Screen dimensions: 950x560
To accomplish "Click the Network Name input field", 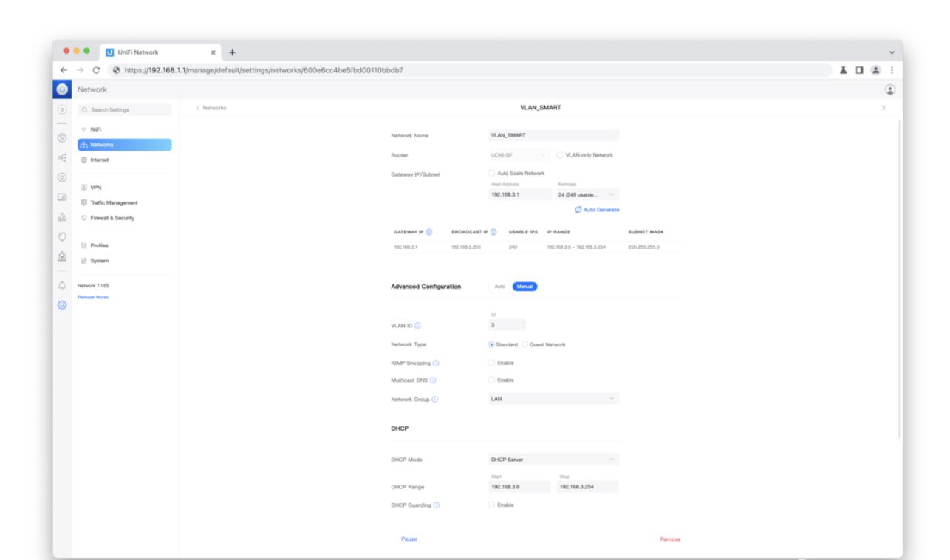I will click(x=552, y=136).
